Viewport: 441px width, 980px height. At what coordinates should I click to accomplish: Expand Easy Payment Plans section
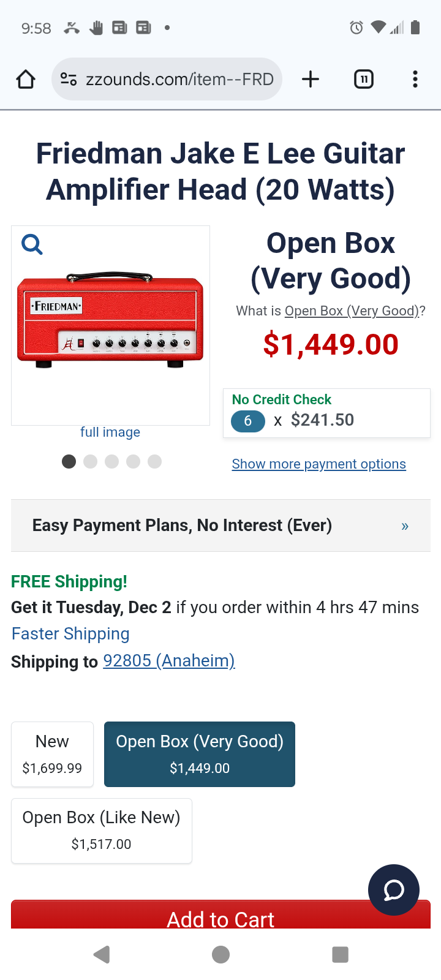pyautogui.click(x=221, y=526)
